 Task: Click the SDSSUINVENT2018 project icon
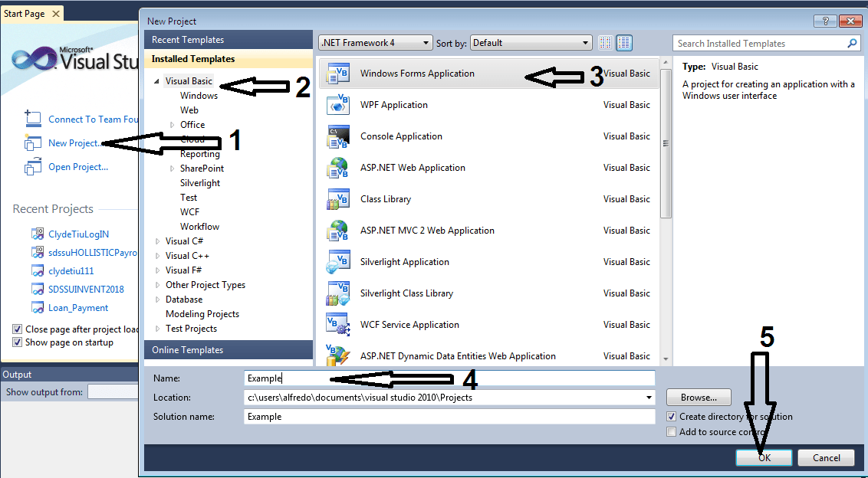pyautogui.click(x=38, y=289)
